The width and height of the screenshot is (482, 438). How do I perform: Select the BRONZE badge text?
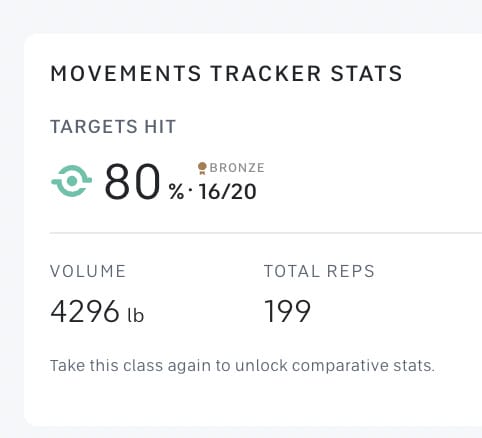[237, 168]
